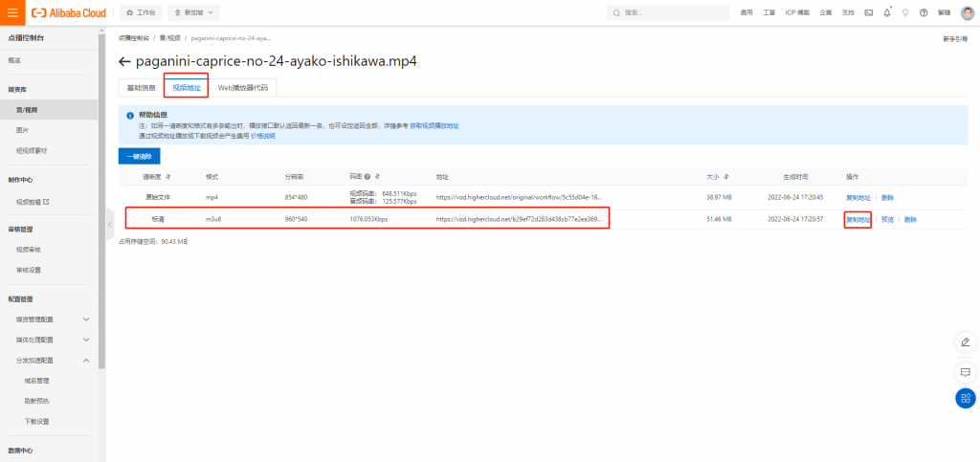
Task: Launch the Cloud Shell terminal icon
Action: [869, 12]
